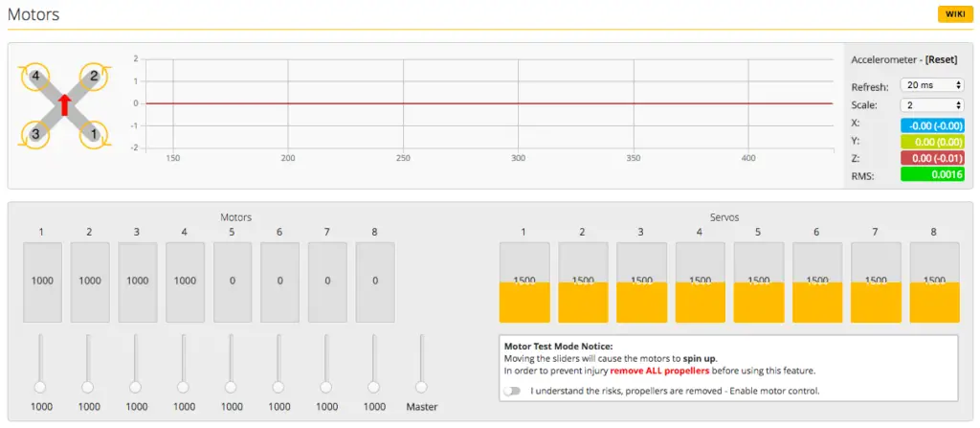Enable motor control safety toggle

[x=517, y=391]
